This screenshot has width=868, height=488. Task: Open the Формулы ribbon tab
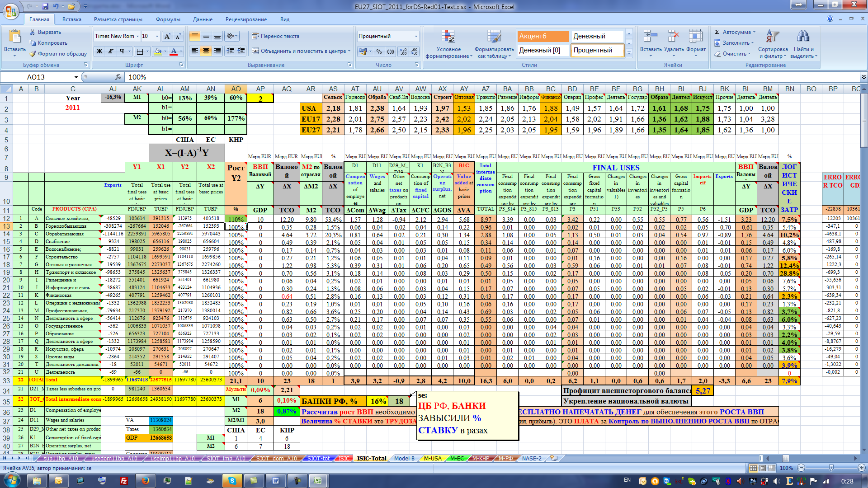coord(168,19)
